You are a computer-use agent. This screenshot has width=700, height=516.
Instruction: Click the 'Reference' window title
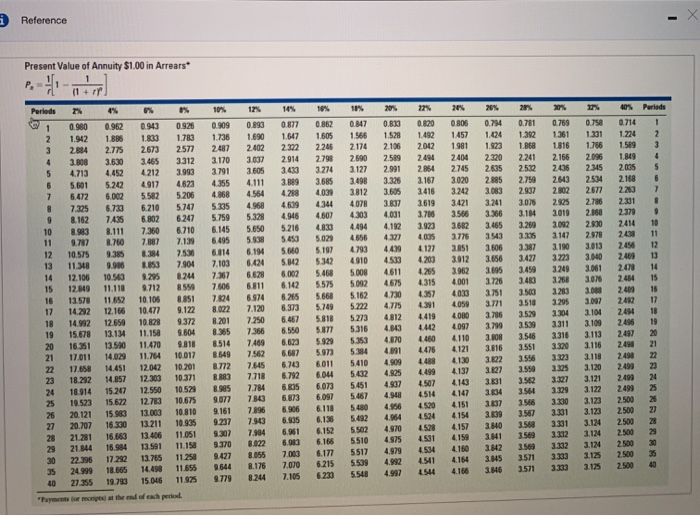[x=44, y=21]
